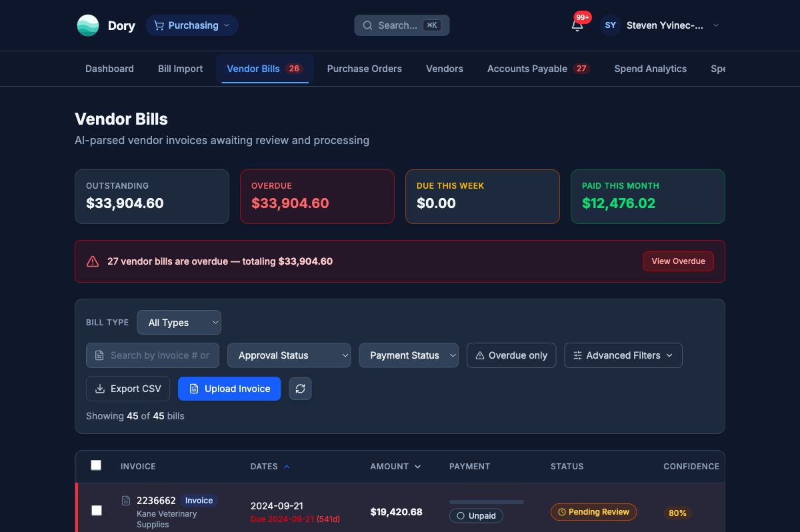The width and height of the screenshot is (800, 532).
Task: Toggle the Overdue only filter
Action: pos(511,355)
